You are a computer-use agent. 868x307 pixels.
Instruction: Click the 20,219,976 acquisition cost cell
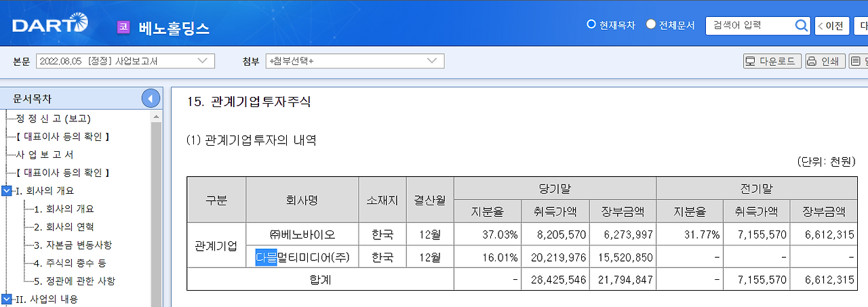coord(555,257)
